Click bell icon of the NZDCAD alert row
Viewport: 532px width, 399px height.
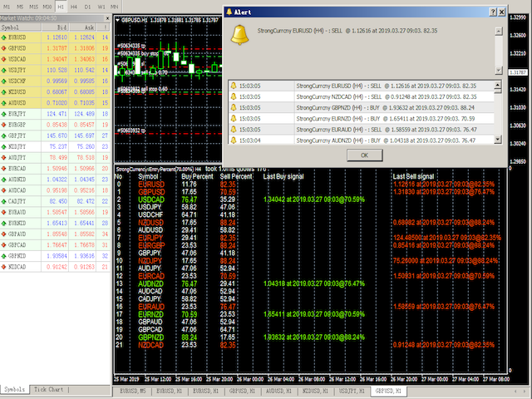[233, 96]
